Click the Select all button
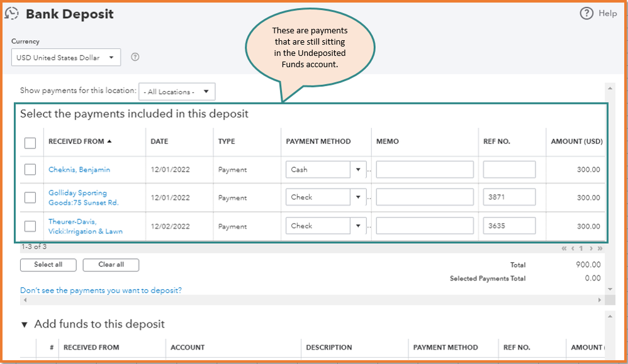The width and height of the screenshot is (628, 364). (x=48, y=265)
